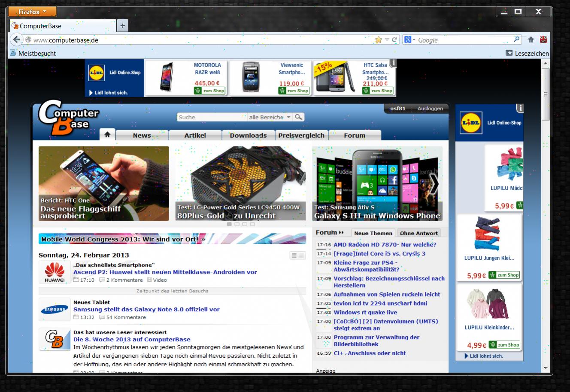Image resolution: width=570 pixels, height=392 pixels.
Task: Click 'zum Shop' under HTC Salsa ad
Action: click(x=378, y=91)
